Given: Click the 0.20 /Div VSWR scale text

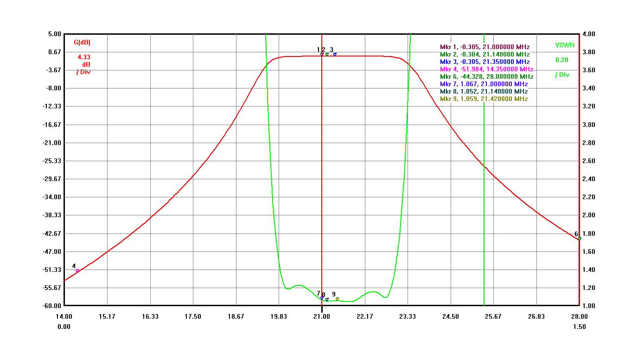Looking at the screenshot, I should pyautogui.click(x=562, y=67).
